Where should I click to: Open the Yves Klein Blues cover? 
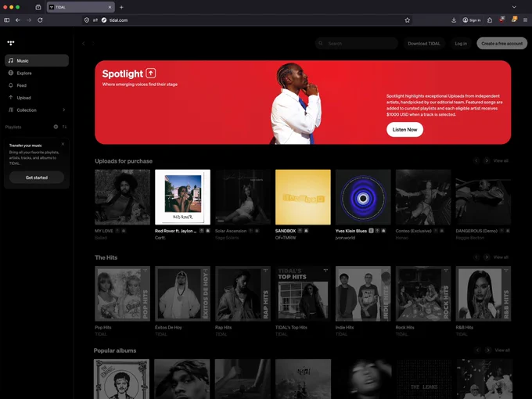363,197
